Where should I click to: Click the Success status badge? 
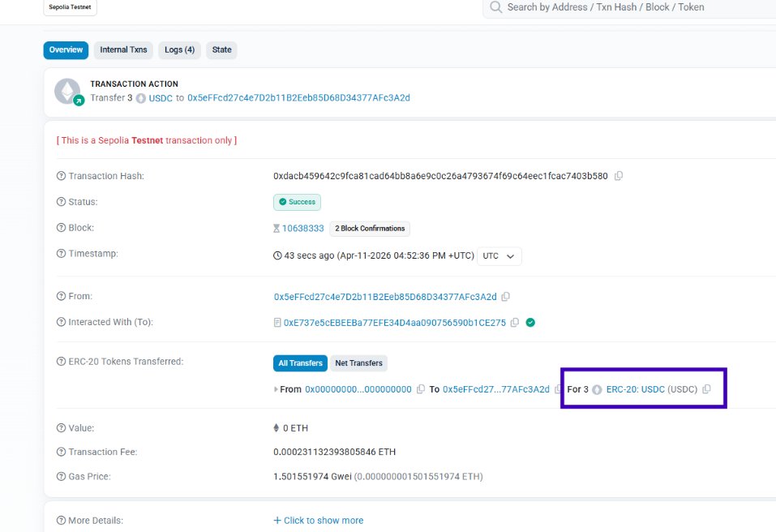[297, 202]
